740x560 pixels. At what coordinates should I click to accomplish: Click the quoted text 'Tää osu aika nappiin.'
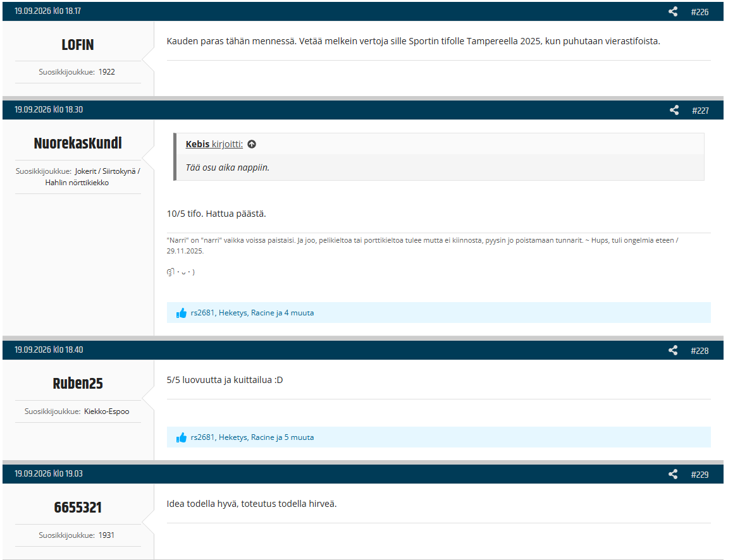coord(228,167)
